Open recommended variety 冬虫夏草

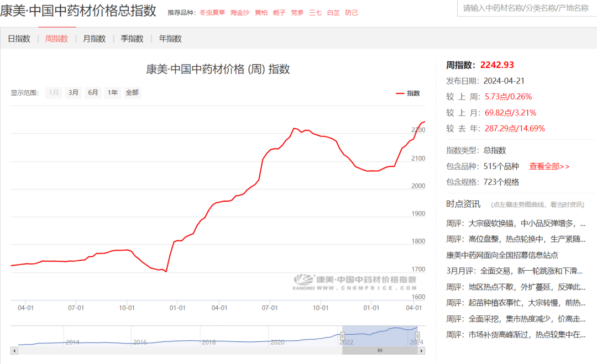coord(212,13)
